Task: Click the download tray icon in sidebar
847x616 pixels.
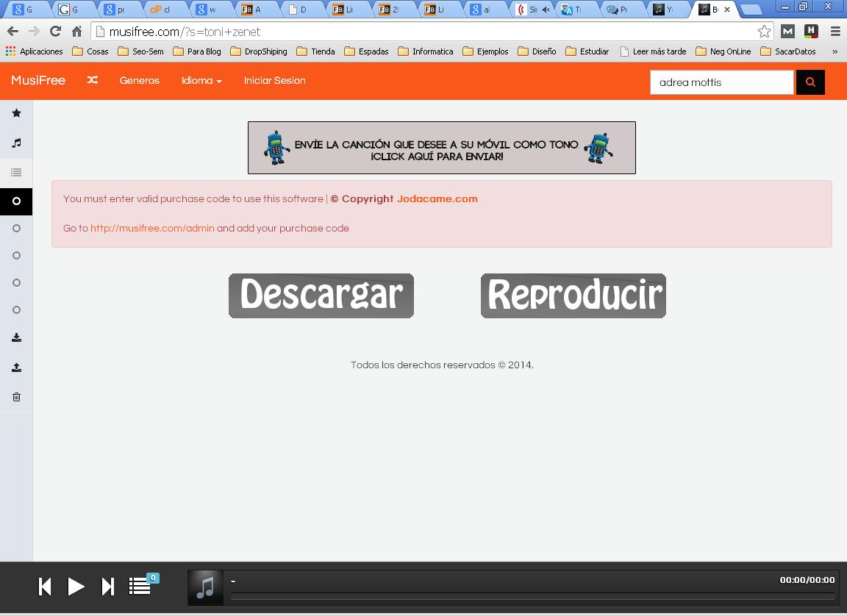Action: point(16,338)
